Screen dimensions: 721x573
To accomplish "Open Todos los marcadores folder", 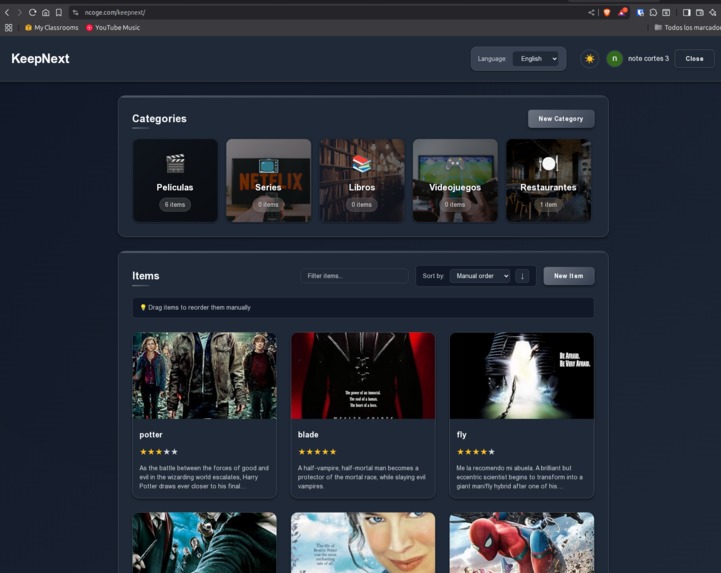I will click(687, 28).
